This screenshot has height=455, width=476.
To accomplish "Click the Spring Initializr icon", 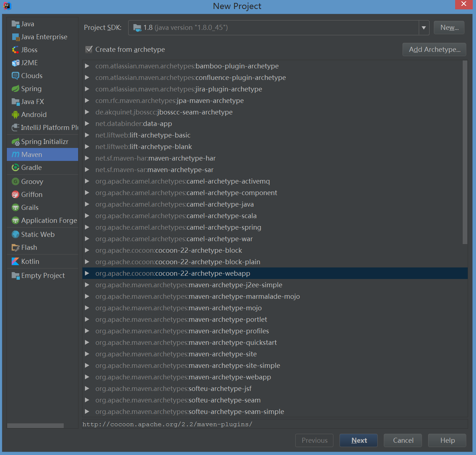I will [x=15, y=142].
